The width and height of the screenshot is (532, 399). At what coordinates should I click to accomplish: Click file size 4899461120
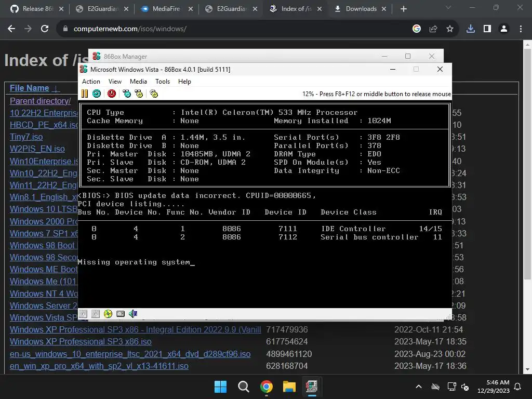point(289,354)
